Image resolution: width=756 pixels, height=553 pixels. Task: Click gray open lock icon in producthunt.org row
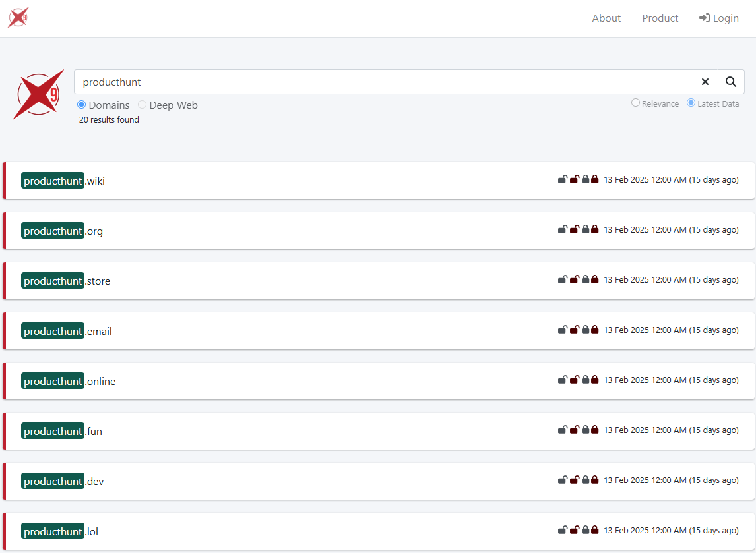pyautogui.click(x=563, y=229)
